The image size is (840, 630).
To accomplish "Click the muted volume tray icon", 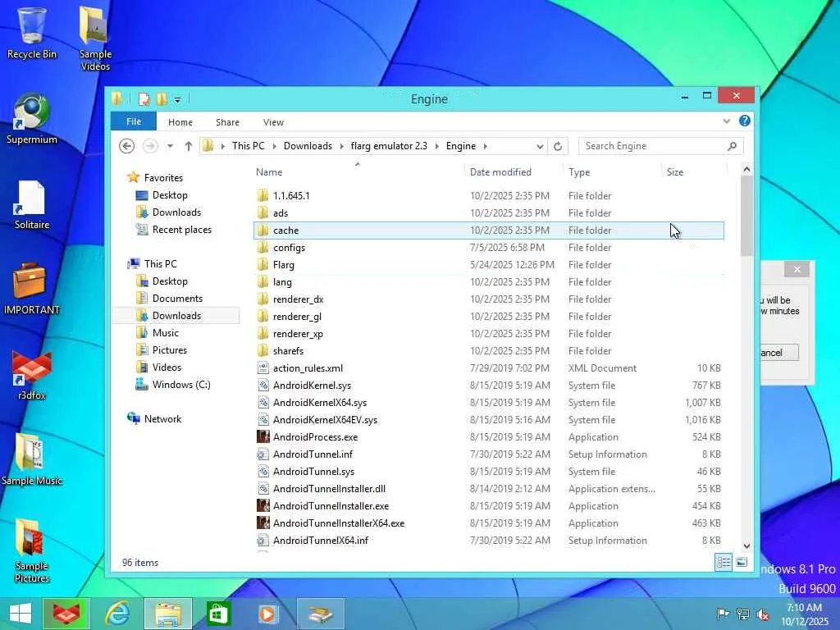I will [763, 614].
